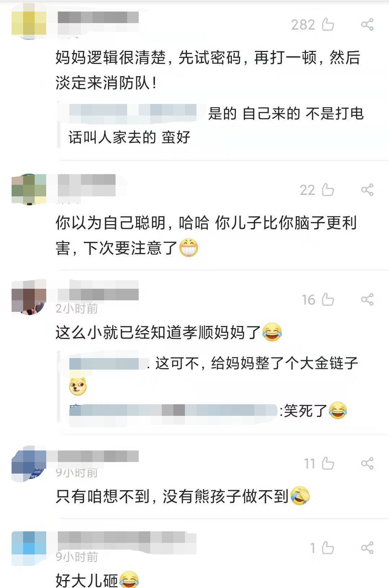The width and height of the screenshot is (389, 588).
Task: Like the comment with 282 likes
Action: [328, 25]
